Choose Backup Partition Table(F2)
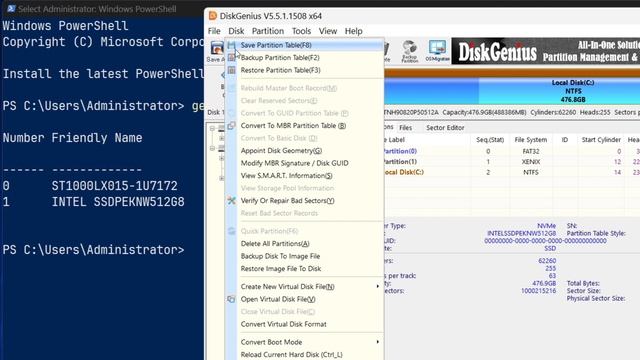 (304, 58)
